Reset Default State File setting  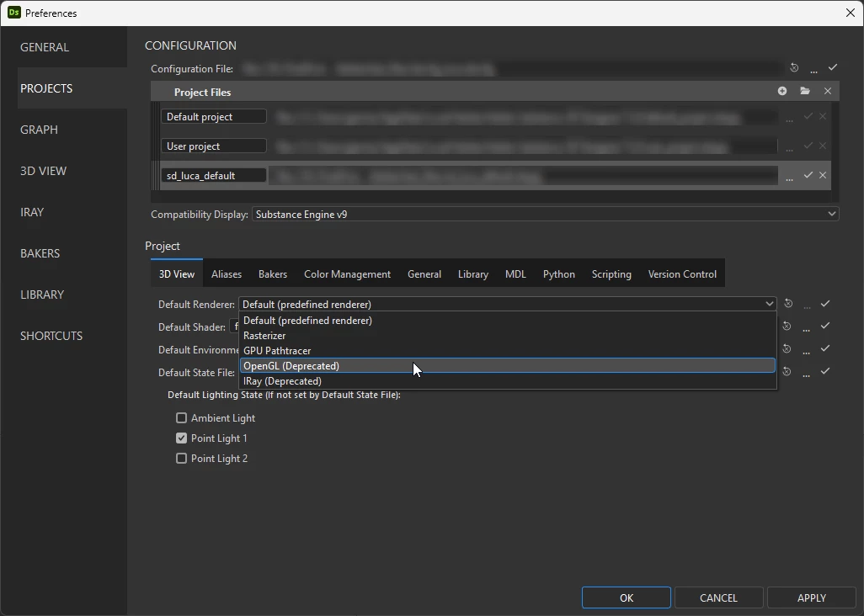tap(787, 372)
